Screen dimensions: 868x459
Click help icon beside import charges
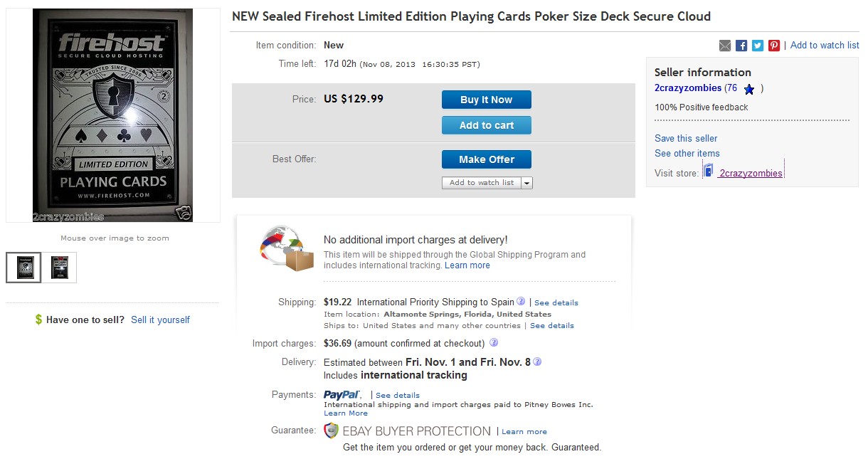pyautogui.click(x=494, y=343)
